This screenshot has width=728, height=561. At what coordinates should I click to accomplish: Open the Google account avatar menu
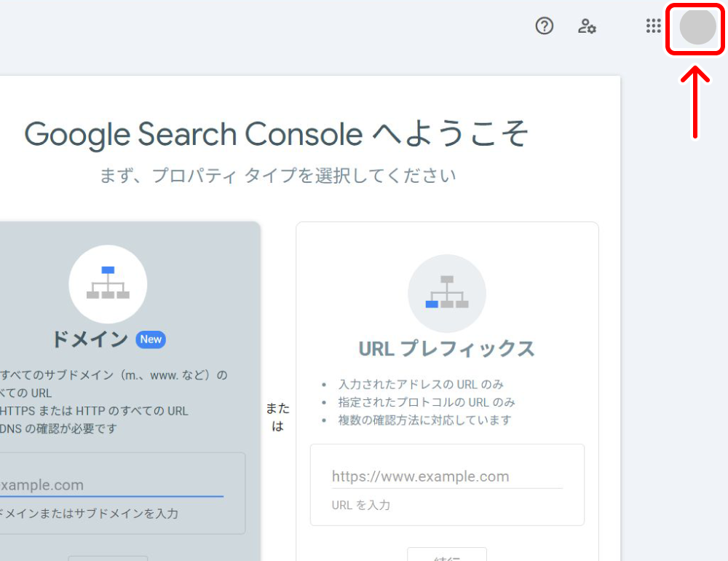coord(697,27)
